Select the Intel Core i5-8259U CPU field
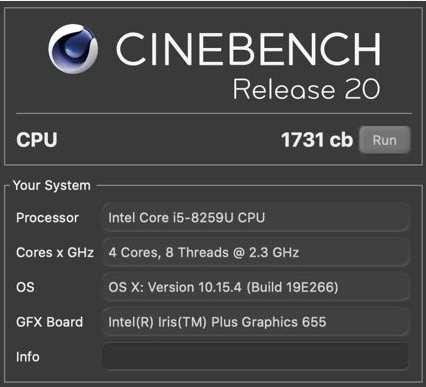Image resolution: width=426 pixels, height=387 pixels. [x=256, y=218]
